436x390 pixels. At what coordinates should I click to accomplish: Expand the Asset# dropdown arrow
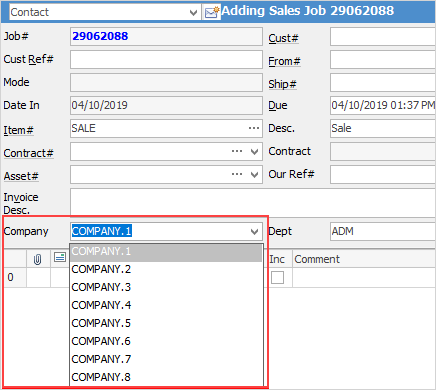(x=254, y=175)
